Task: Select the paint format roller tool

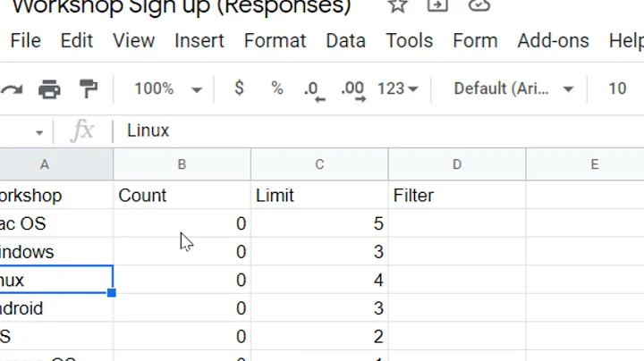Action: pos(89,88)
